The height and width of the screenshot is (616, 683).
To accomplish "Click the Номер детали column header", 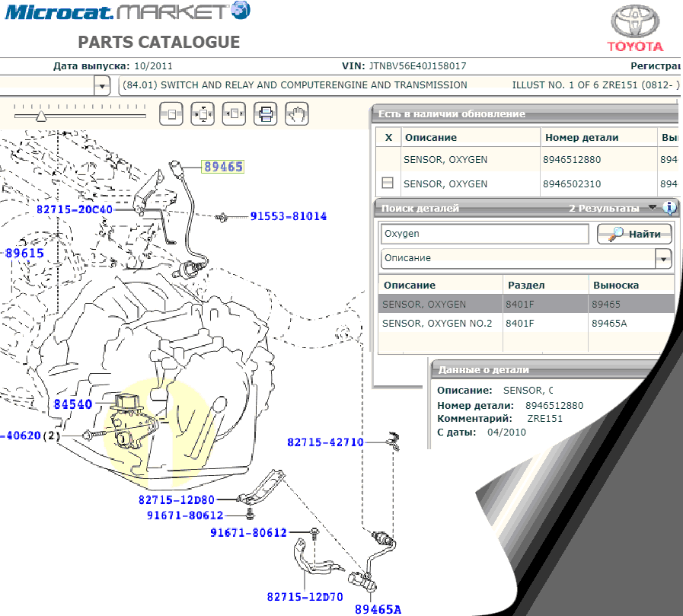I will tap(580, 138).
